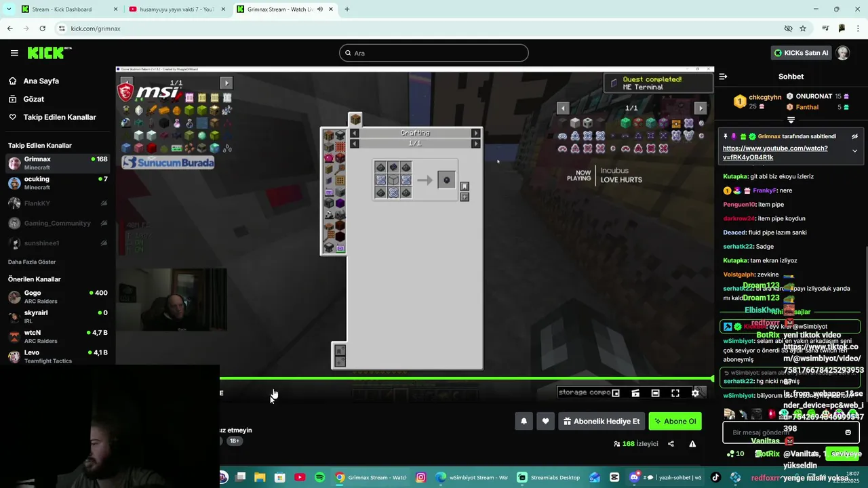Image resolution: width=868 pixels, height=488 pixels.
Task: Collapse the chat panel with the arrow icon
Action: coord(723,77)
